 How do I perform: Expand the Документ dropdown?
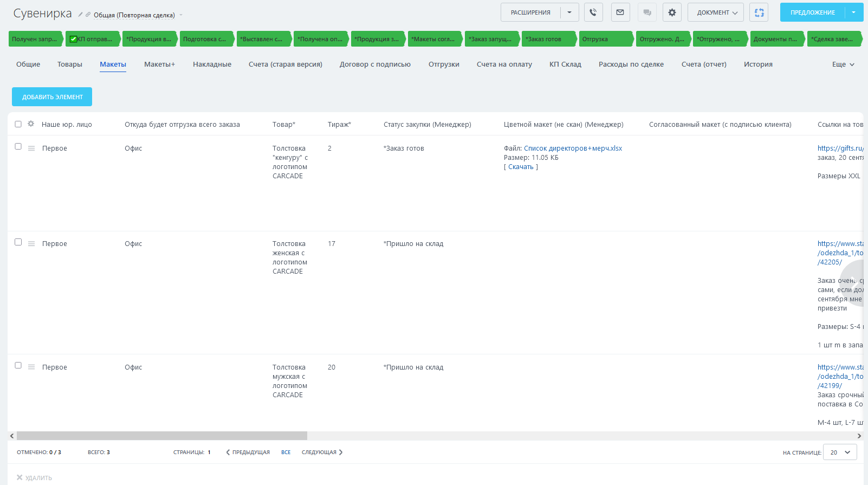[715, 12]
